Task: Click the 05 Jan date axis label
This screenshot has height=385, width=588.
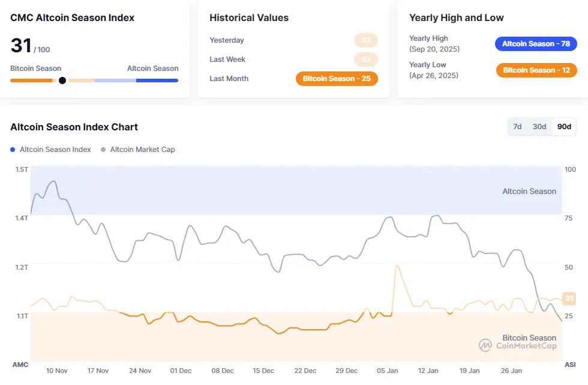Action: (x=388, y=371)
